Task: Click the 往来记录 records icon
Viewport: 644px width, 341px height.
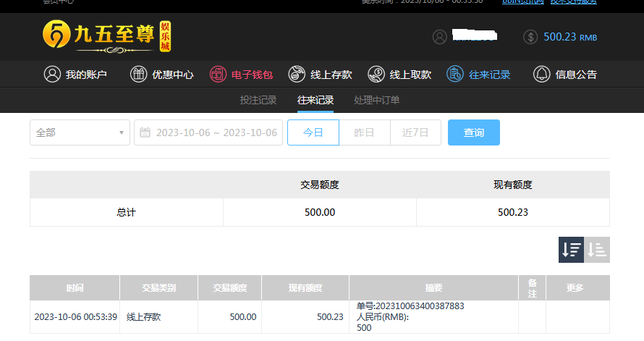Action: (x=455, y=75)
